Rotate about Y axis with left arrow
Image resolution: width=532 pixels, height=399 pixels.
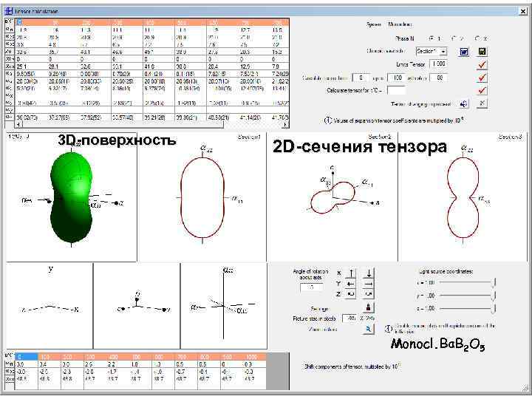(x=350, y=284)
